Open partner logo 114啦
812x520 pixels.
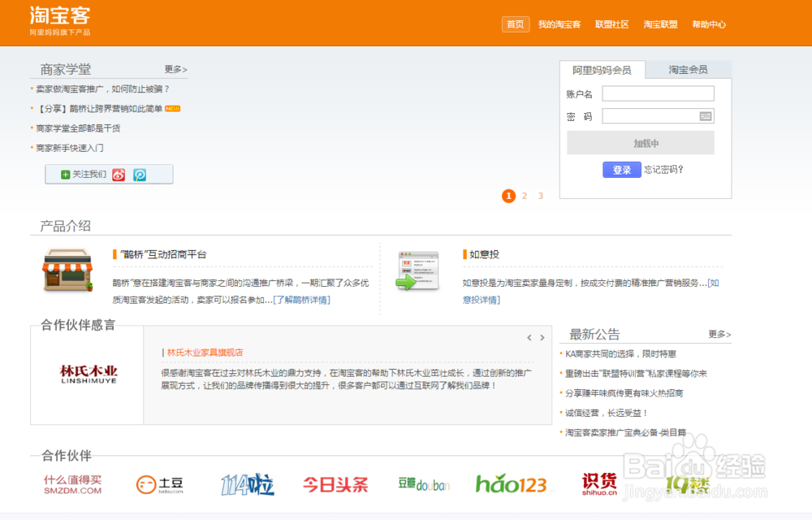(x=248, y=485)
